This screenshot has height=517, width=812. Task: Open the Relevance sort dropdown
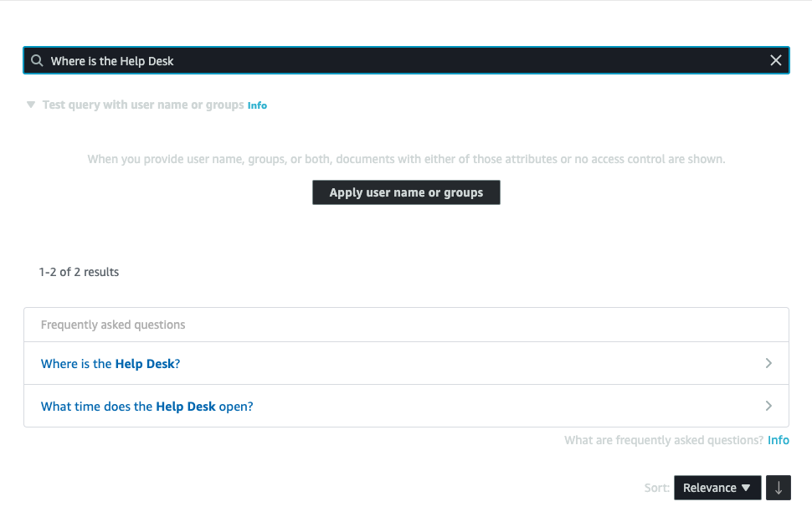pyautogui.click(x=717, y=488)
